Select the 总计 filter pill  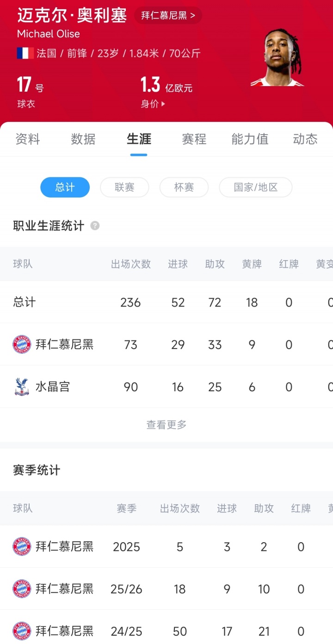65,188
